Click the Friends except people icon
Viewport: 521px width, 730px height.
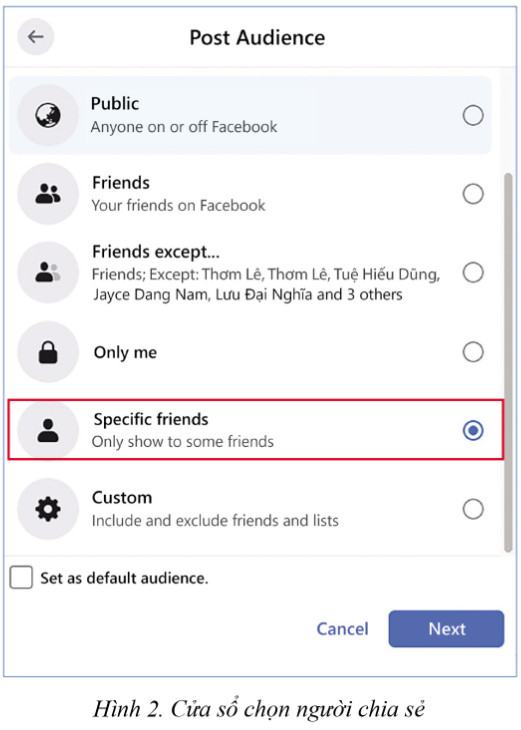[x=48, y=272]
